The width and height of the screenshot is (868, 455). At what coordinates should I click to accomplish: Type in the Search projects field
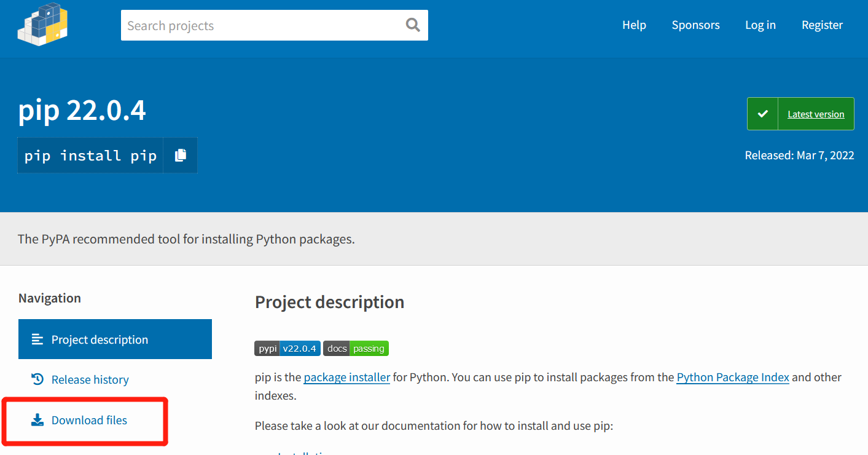261,26
